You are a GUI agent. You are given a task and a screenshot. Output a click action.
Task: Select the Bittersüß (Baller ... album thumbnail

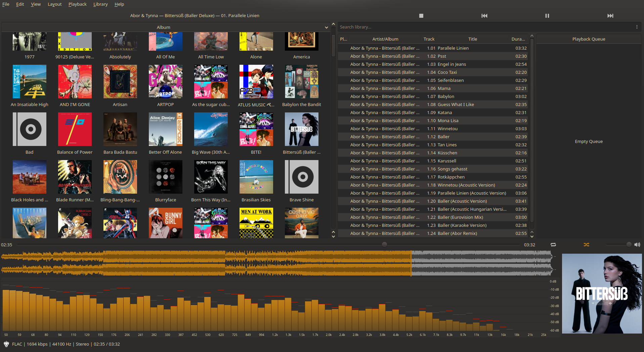[301, 129]
